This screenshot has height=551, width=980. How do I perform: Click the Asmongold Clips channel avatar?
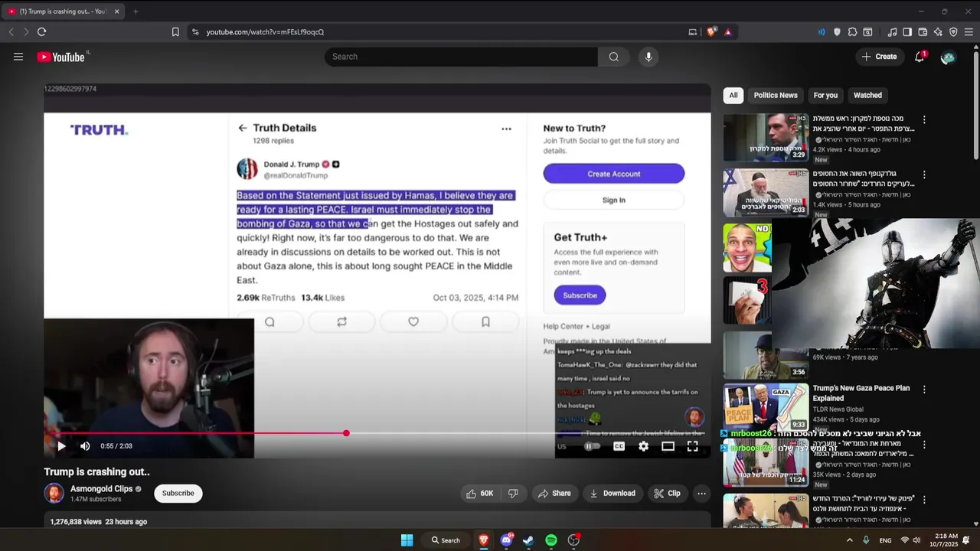coord(54,493)
